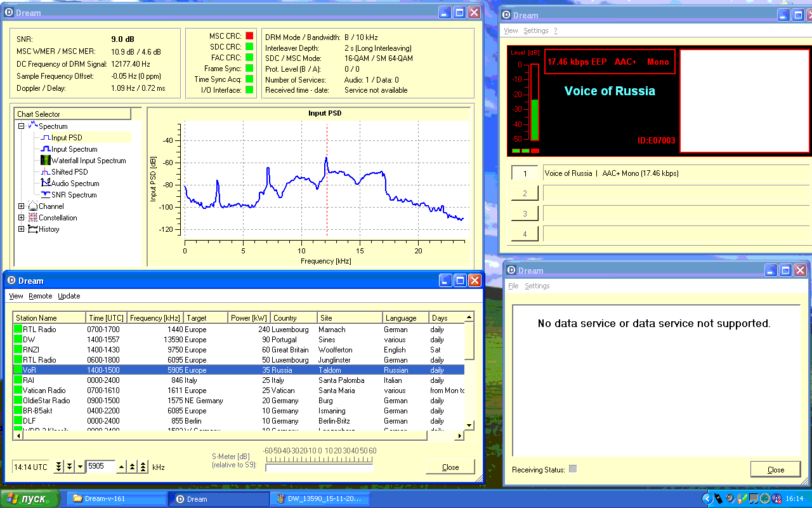Sort stations by Frequency [kHz] column
This screenshot has height=508, width=812.
155,317
